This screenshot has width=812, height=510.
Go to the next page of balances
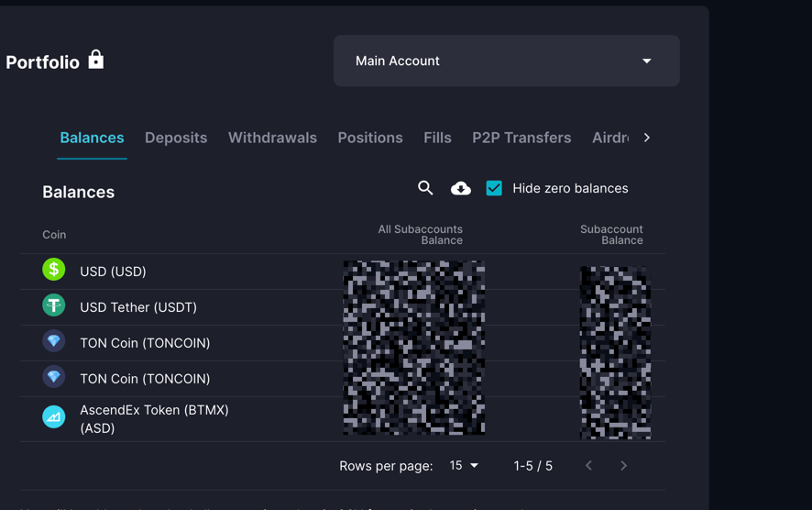[x=623, y=465]
